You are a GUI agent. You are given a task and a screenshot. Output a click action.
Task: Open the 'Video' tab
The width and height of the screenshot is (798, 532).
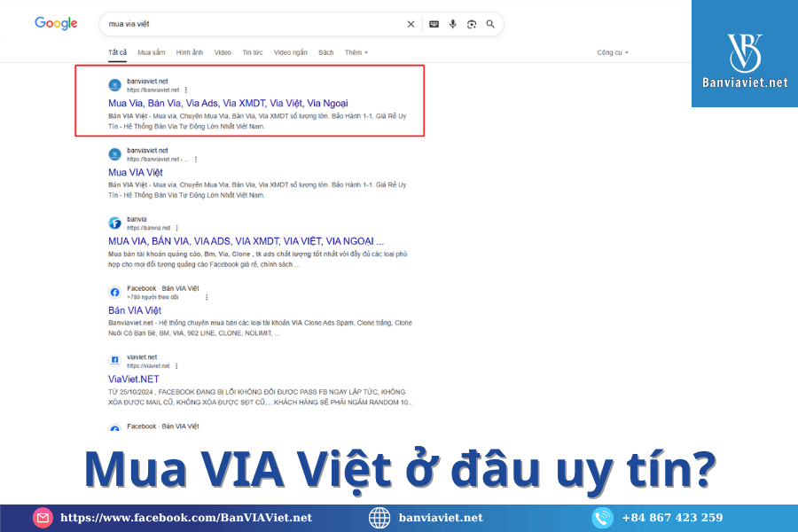pos(223,52)
